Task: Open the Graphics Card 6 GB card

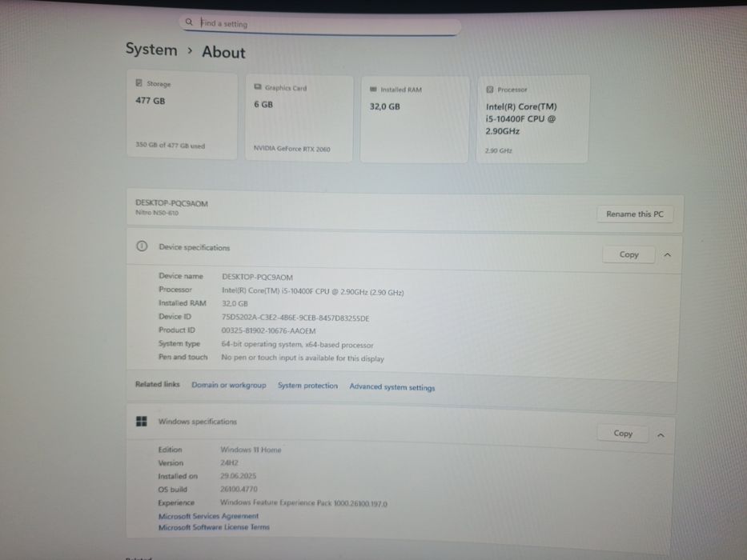Action: [x=299, y=118]
